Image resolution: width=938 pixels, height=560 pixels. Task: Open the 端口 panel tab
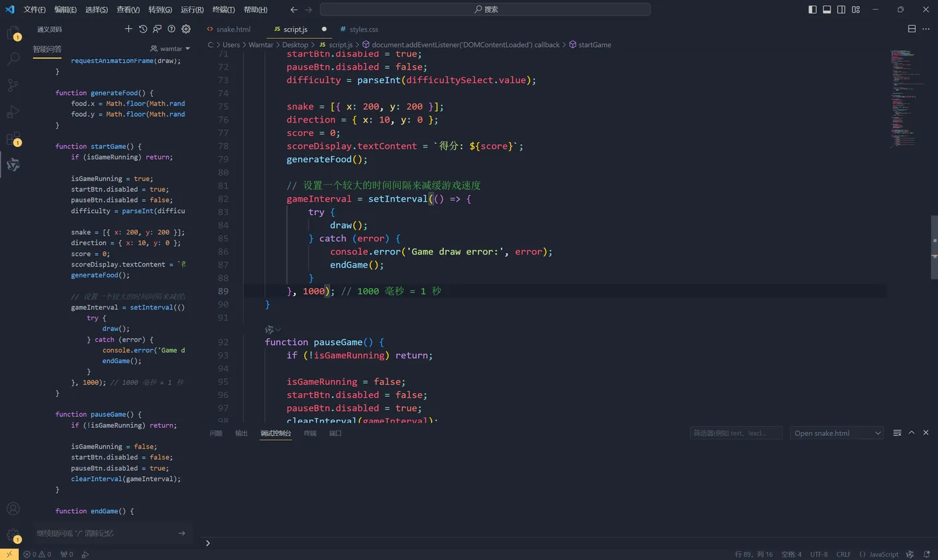click(336, 433)
